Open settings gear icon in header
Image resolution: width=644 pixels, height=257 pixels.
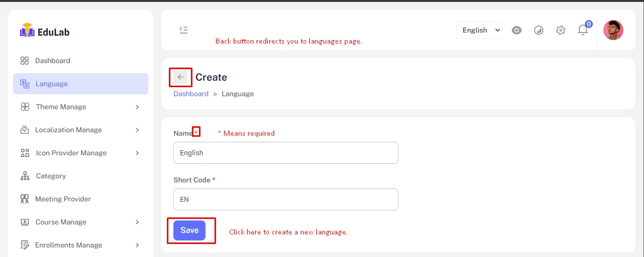point(561,30)
